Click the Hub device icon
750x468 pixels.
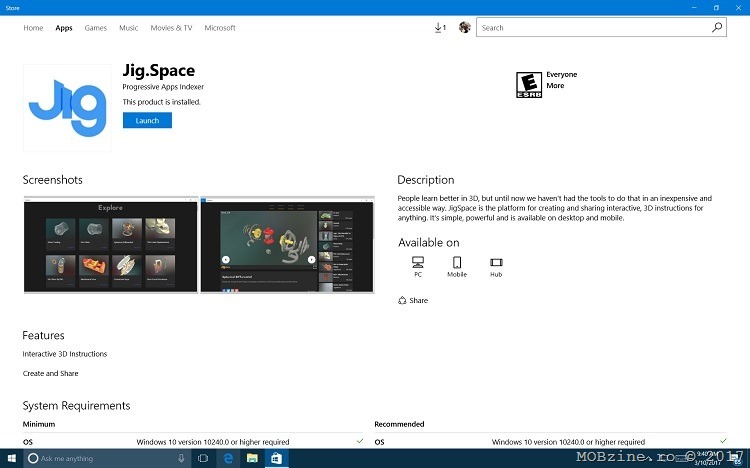[x=496, y=267]
